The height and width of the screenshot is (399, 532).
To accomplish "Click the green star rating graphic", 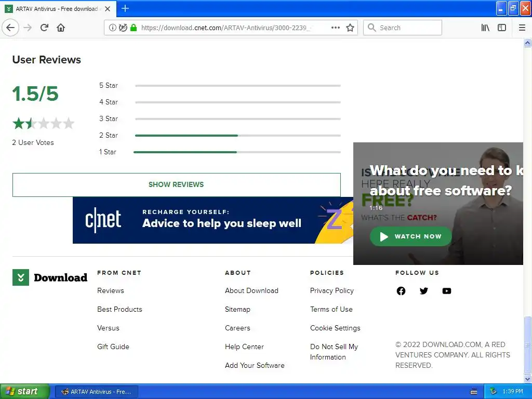I will pyautogui.click(x=43, y=123).
